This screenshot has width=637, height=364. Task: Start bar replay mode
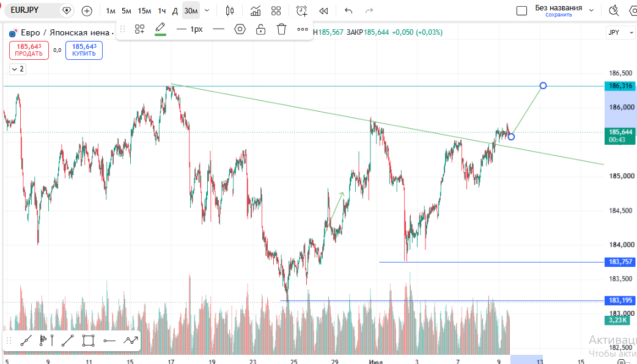click(x=324, y=11)
